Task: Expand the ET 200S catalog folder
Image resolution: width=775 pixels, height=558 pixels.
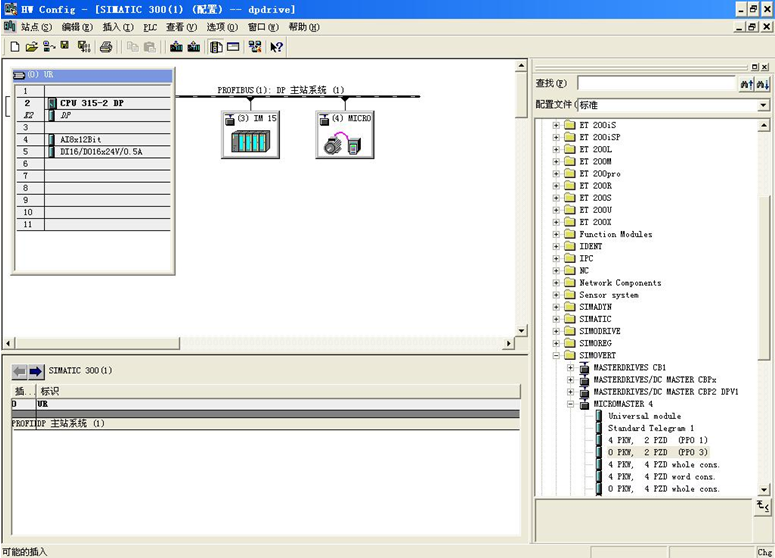Action: [557, 198]
